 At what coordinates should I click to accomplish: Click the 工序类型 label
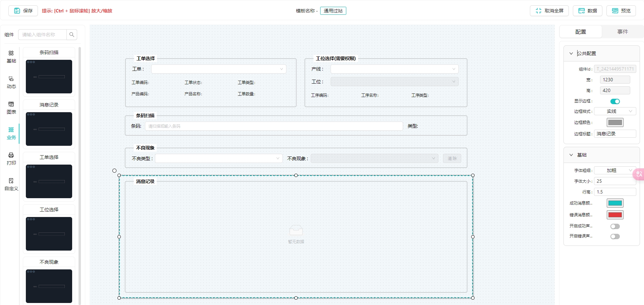tap(420, 95)
